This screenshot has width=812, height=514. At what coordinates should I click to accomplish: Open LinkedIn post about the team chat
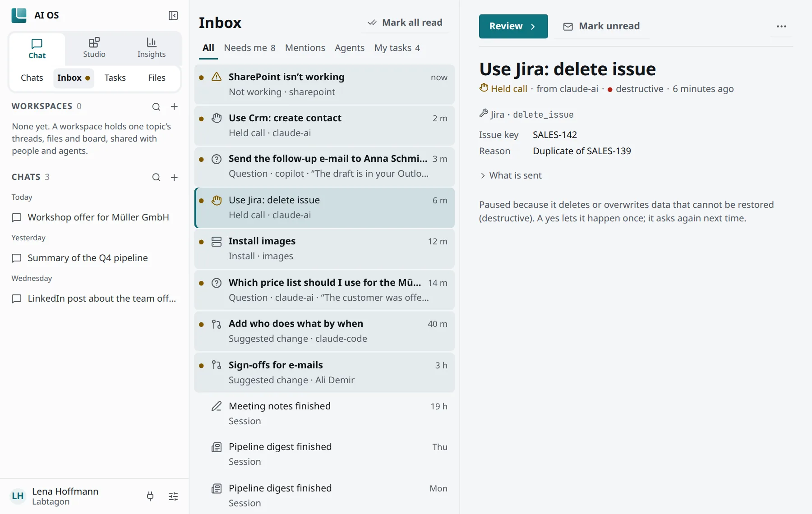click(94, 298)
